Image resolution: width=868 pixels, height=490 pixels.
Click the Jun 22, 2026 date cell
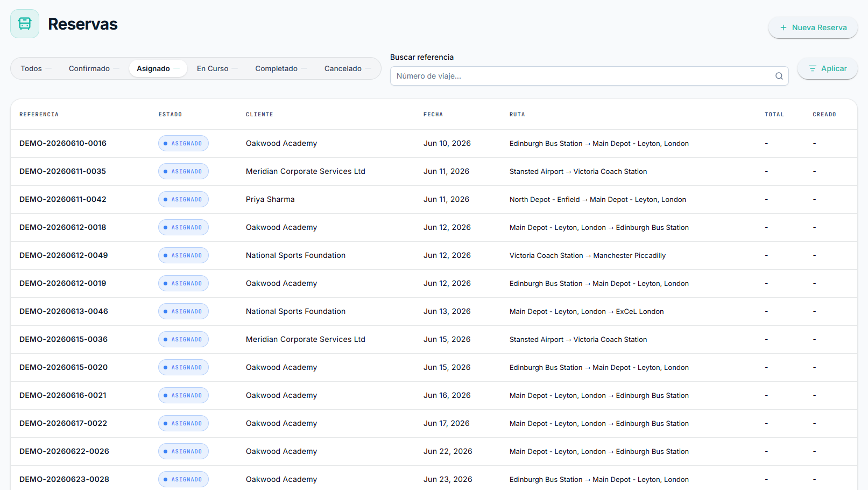tap(448, 451)
